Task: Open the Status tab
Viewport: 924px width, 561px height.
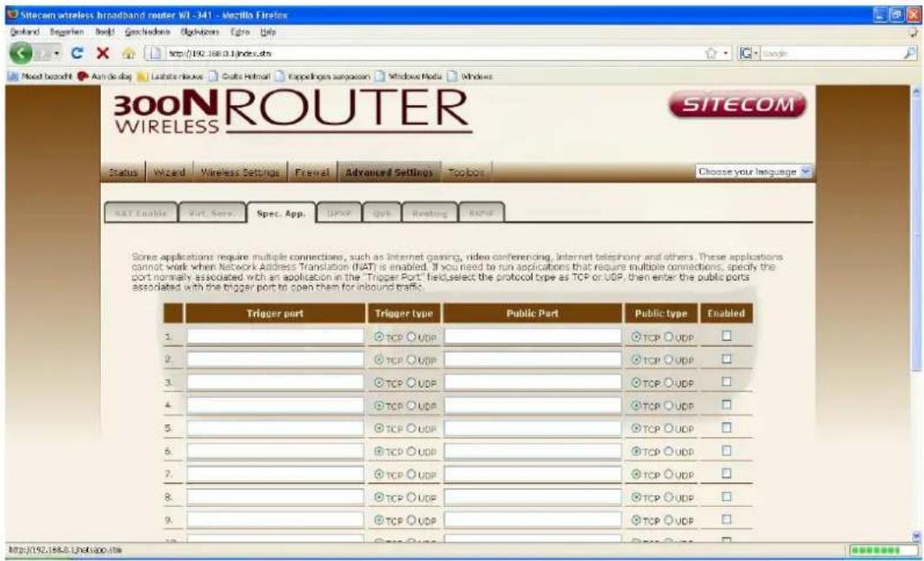Action: click(123, 173)
